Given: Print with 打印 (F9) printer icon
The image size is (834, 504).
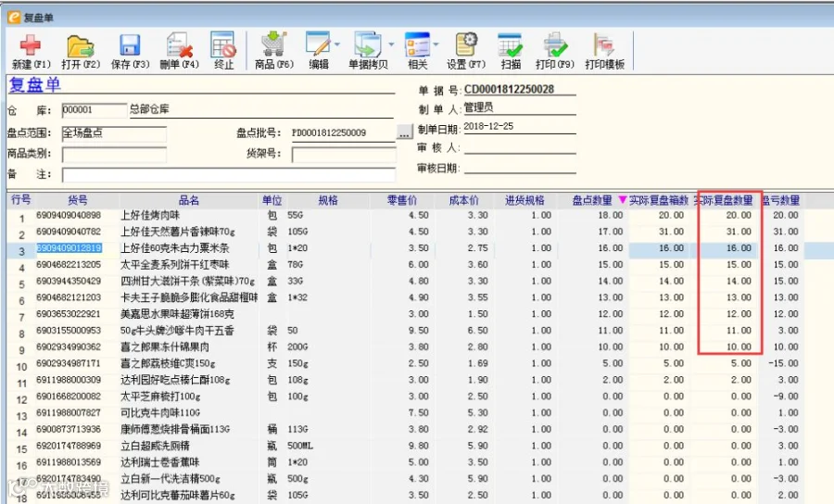Looking at the screenshot, I should (555, 44).
